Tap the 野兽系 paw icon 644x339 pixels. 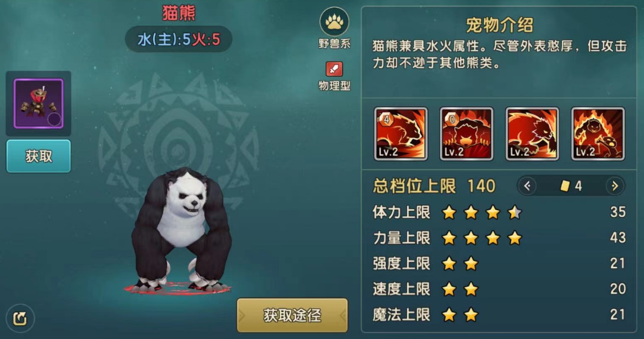(334, 22)
